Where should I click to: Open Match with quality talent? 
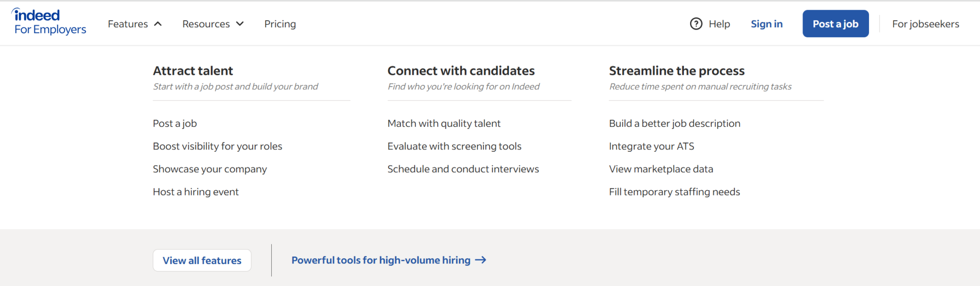444,123
